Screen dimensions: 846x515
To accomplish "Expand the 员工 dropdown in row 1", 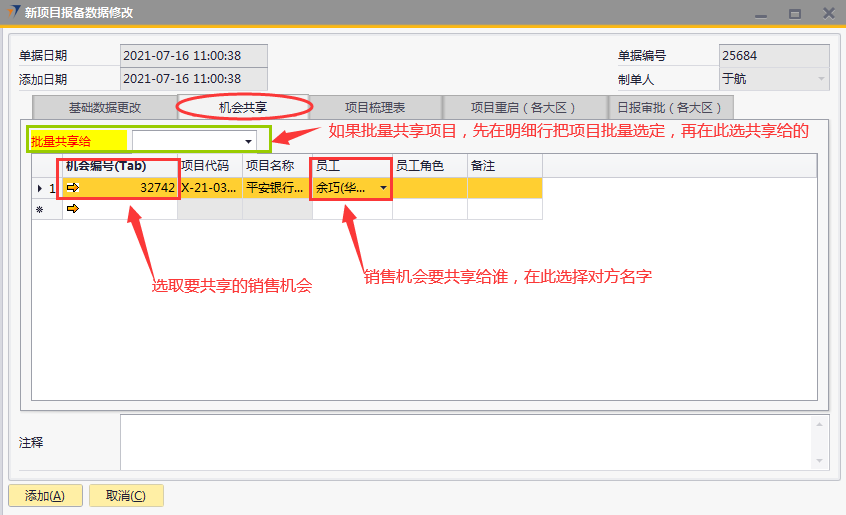I will click(x=383, y=188).
